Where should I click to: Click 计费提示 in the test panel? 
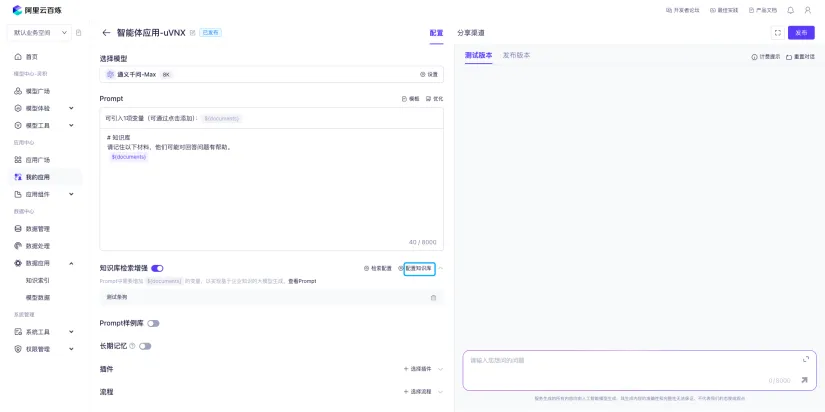tap(766, 57)
